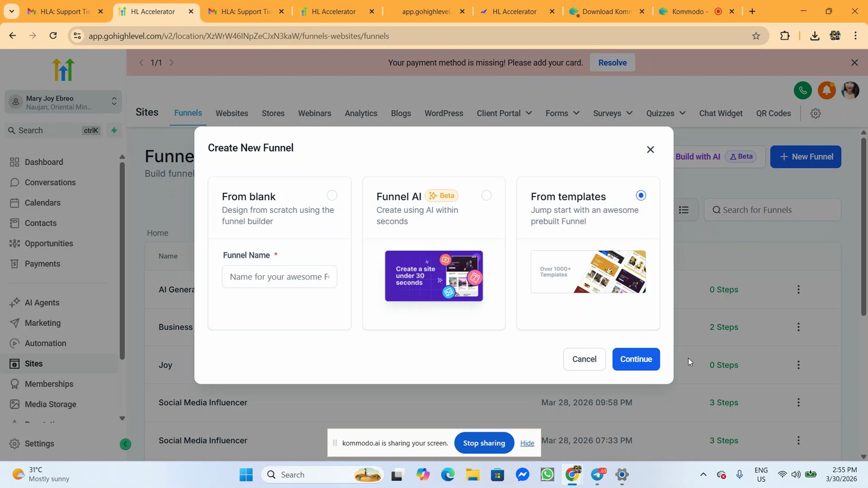Switch to the Websites tab
Screen dimensions: 868x488
(x=232, y=113)
